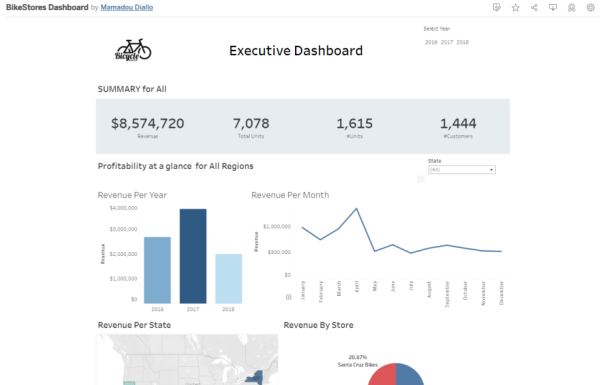The image size is (600, 385).
Task: Click the 1,615 #Units value
Action: (354, 123)
